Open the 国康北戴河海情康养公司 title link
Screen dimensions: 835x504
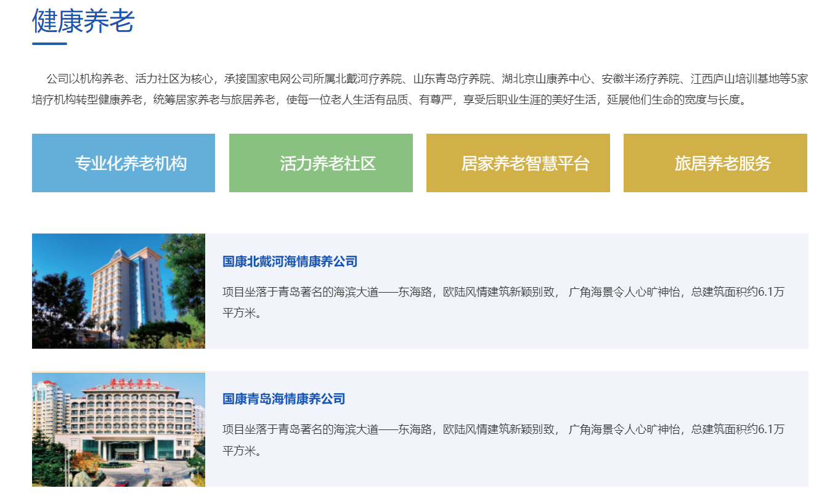click(x=290, y=261)
